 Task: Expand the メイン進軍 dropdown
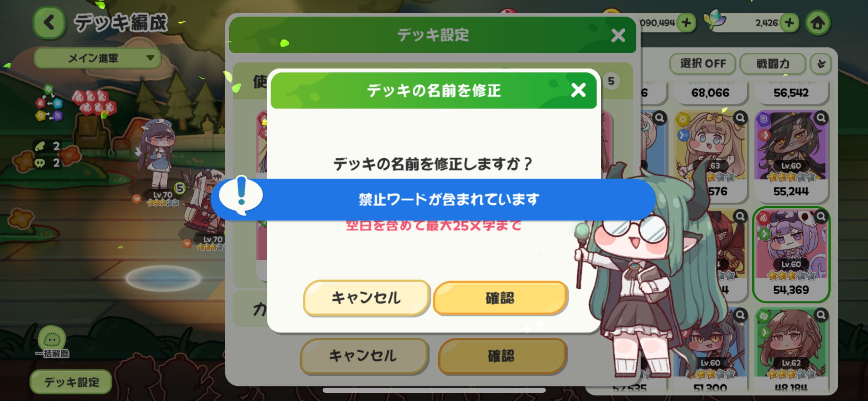point(97,58)
